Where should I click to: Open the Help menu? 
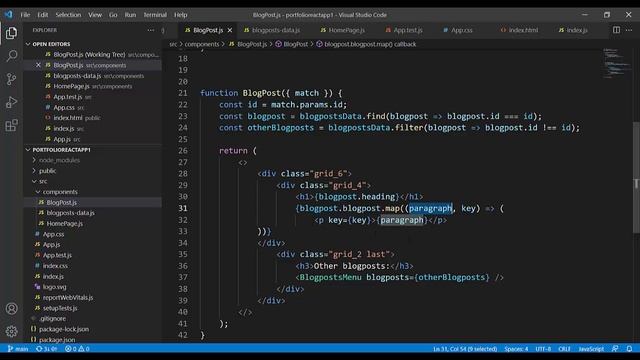[180, 15]
